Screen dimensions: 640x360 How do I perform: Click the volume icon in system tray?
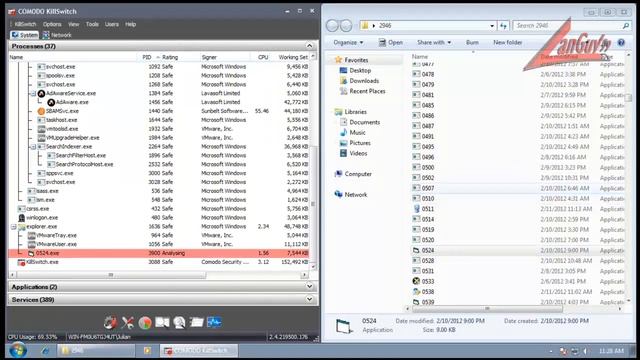585,351
